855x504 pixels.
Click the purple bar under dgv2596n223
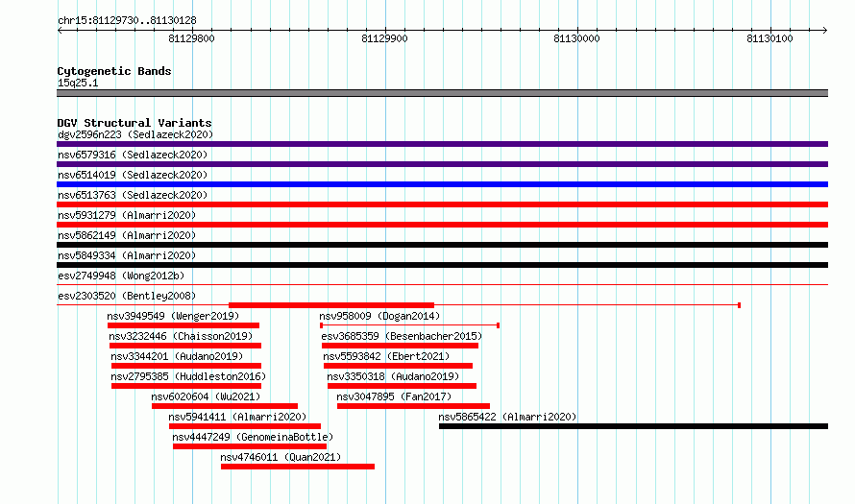[442, 144]
